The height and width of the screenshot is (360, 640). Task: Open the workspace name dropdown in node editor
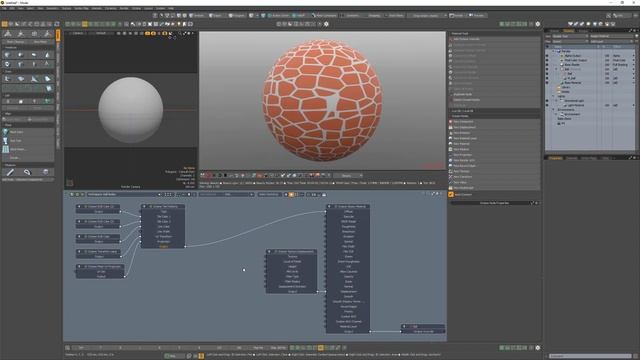tap(124, 195)
